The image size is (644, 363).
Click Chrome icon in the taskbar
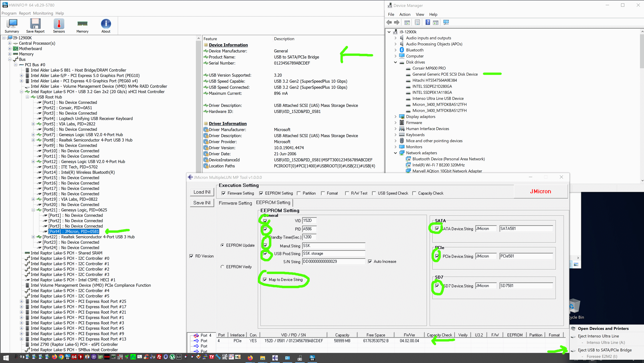(61, 357)
